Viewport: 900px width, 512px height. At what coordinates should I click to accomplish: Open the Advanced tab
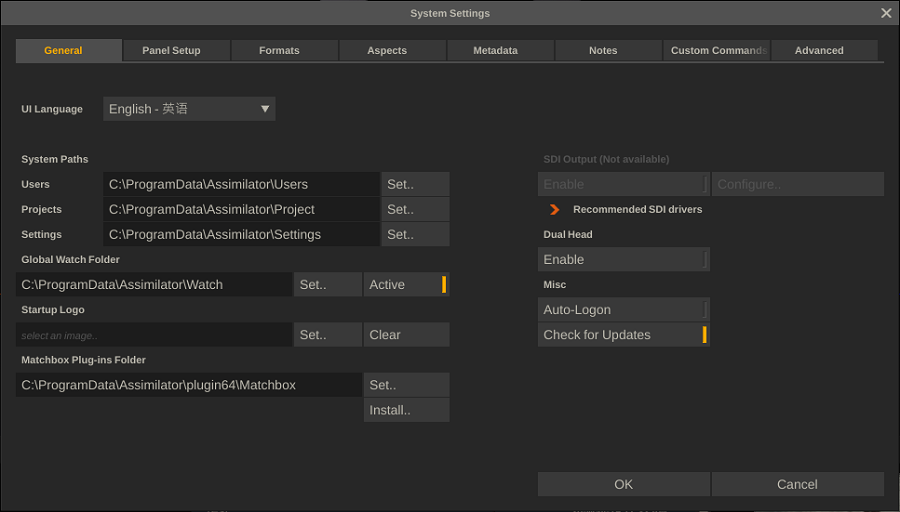click(824, 51)
